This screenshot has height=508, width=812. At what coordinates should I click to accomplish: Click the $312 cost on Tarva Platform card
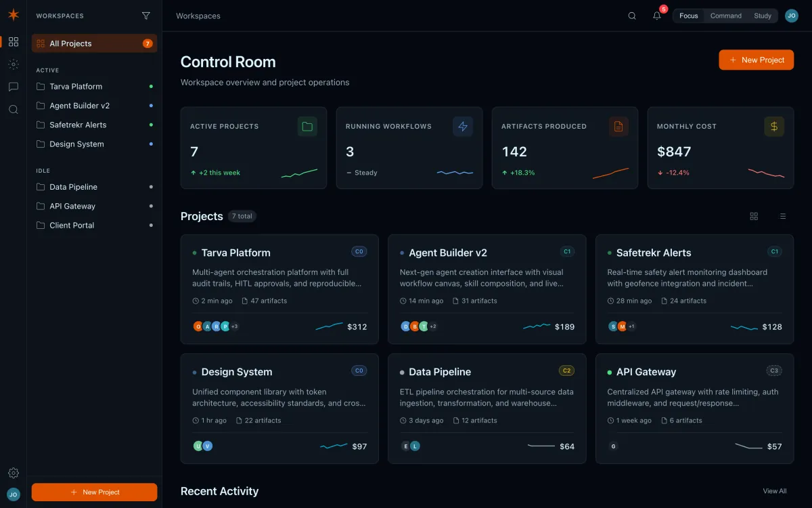pyautogui.click(x=357, y=326)
